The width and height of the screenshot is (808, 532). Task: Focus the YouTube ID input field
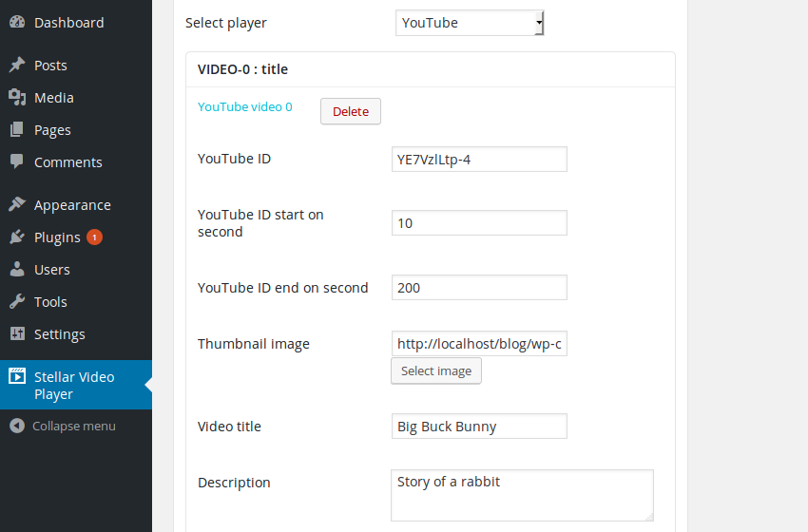(479, 160)
